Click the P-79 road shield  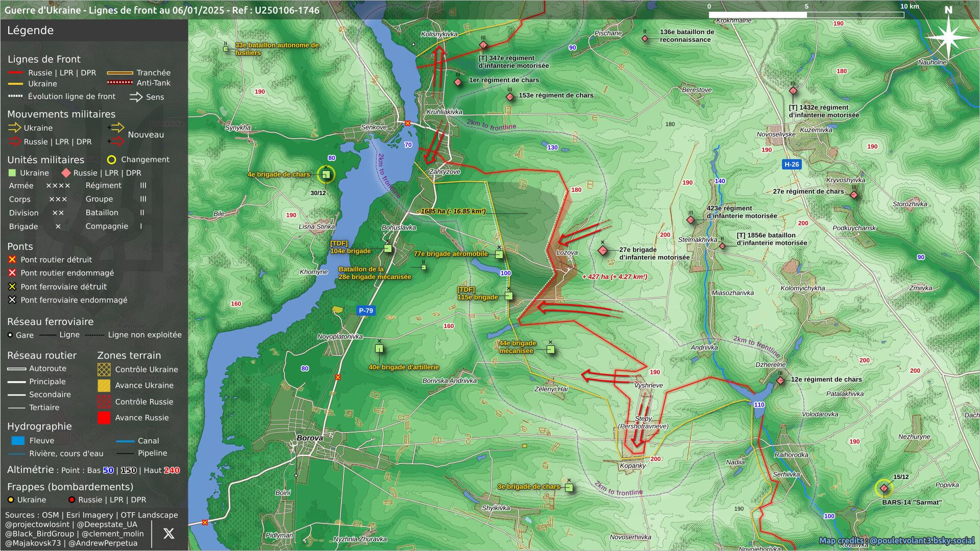coord(365,310)
